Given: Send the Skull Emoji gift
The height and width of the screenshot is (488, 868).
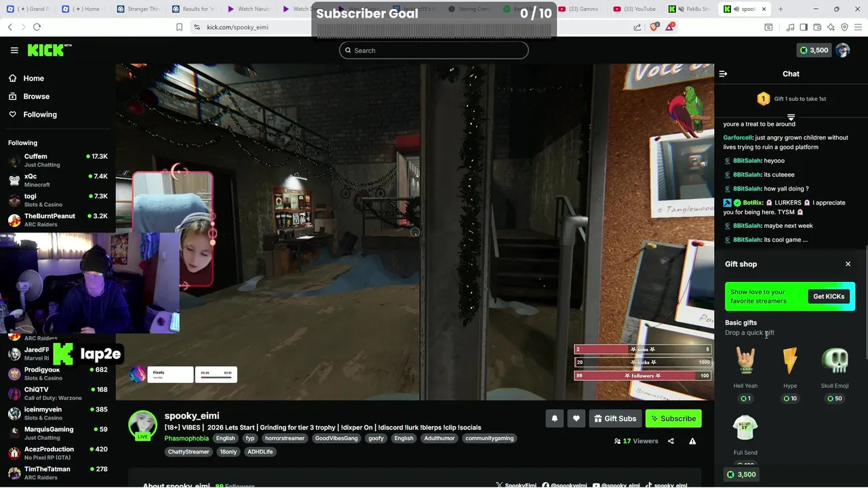Looking at the screenshot, I should pos(835,373).
